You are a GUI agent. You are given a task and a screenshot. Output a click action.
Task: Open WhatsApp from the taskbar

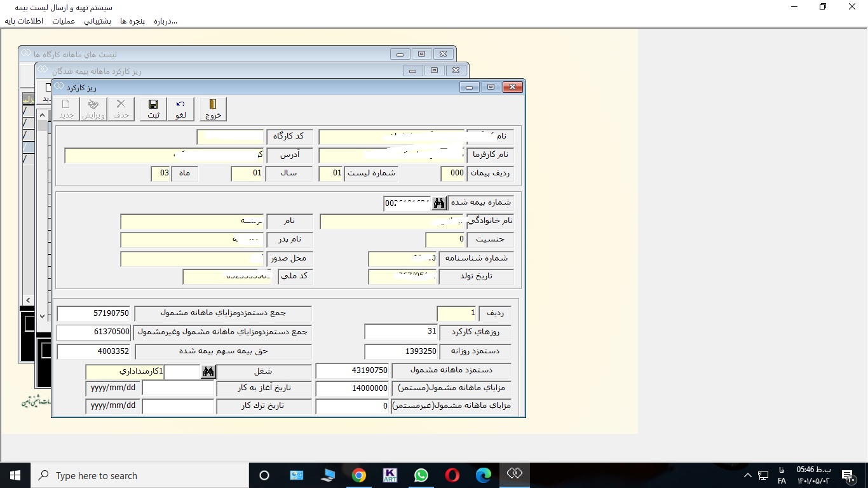[421, 475]
